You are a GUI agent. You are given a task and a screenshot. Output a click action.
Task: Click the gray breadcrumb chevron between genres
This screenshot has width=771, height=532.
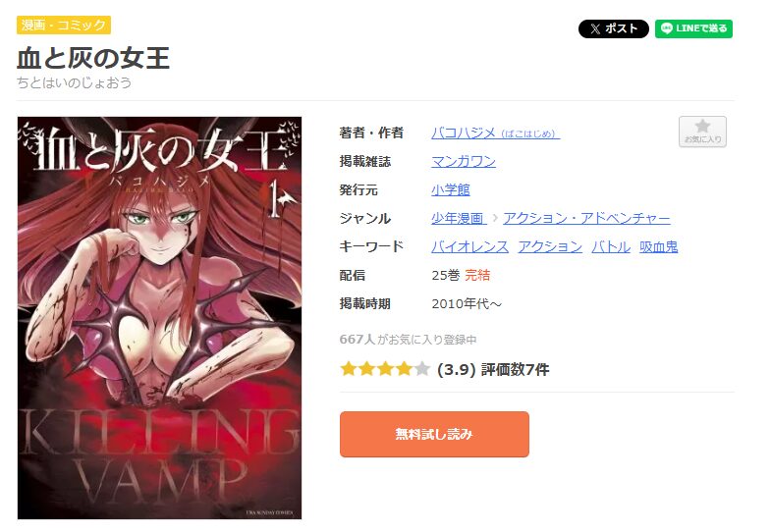click(495, 218)
